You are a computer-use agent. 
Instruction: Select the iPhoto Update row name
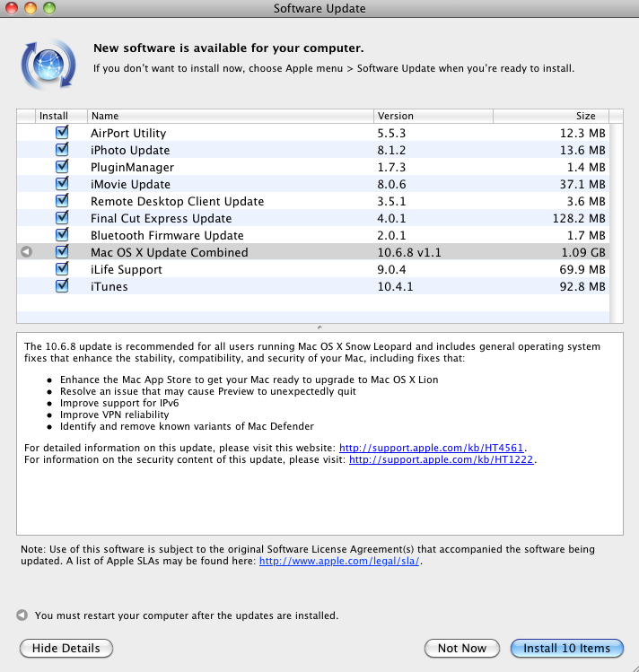pyautogui.click(x=130, y=150)
